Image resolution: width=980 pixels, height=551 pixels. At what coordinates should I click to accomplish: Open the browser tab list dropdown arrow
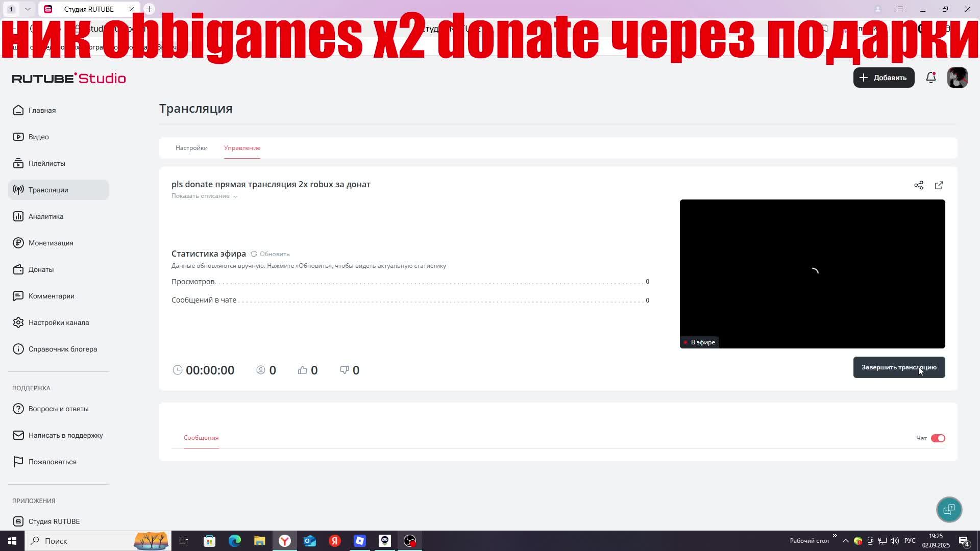pos(28,9)
